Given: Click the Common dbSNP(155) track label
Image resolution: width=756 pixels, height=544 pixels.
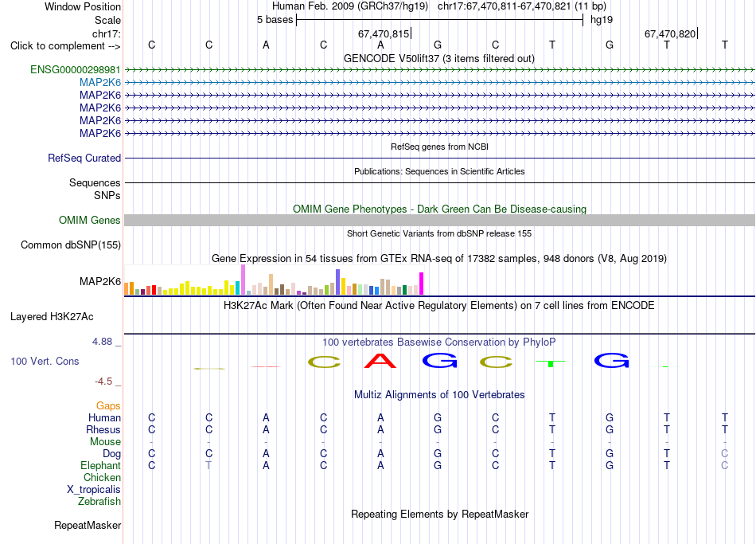Looking at the screenshot, I should [71, 245].
